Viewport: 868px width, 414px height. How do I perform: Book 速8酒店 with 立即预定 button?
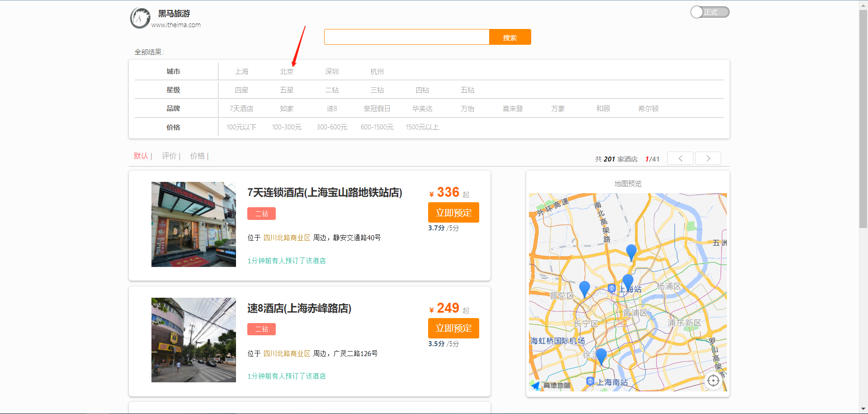click(453, 328)
